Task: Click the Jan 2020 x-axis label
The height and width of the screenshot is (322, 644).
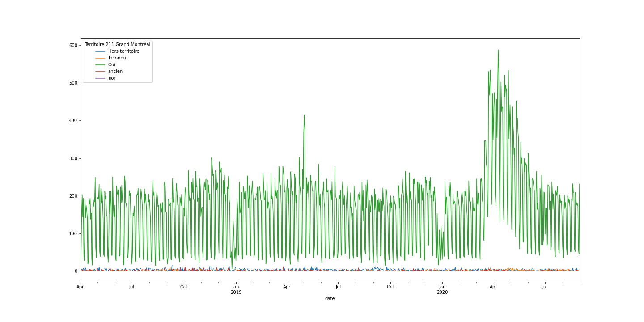Action: tap(442, 289)
